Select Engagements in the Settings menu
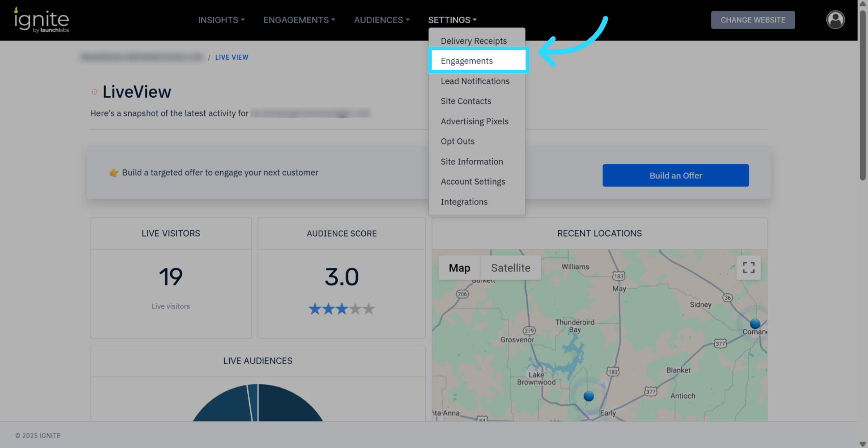The image size is (868, 448). [467, 61]
